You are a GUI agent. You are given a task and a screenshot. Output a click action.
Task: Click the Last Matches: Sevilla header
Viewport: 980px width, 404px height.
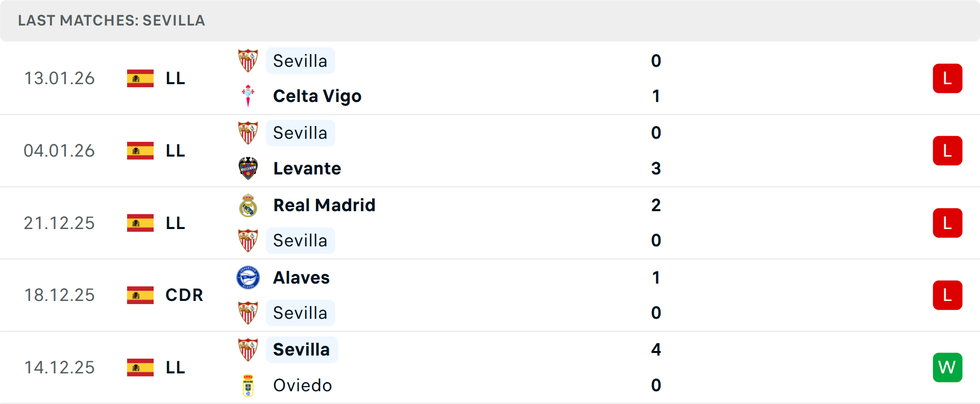[111, 20]
